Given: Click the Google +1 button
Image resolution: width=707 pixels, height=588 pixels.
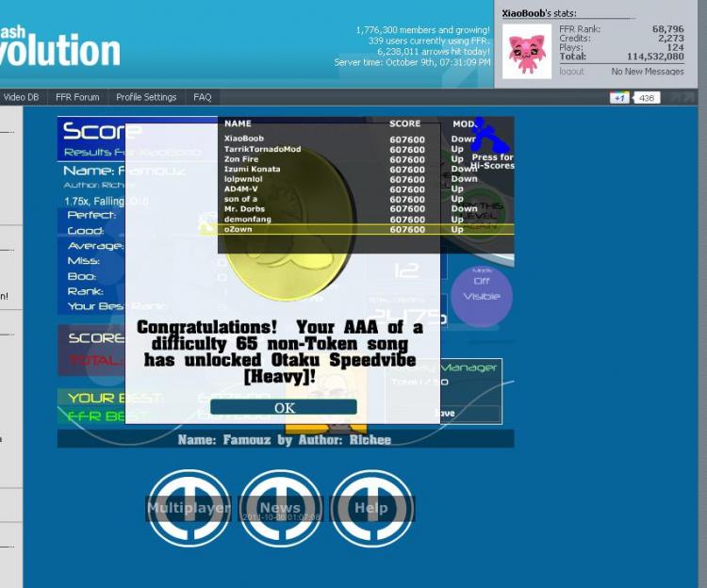Looking at the screenshot, I should tap(619, 98).
